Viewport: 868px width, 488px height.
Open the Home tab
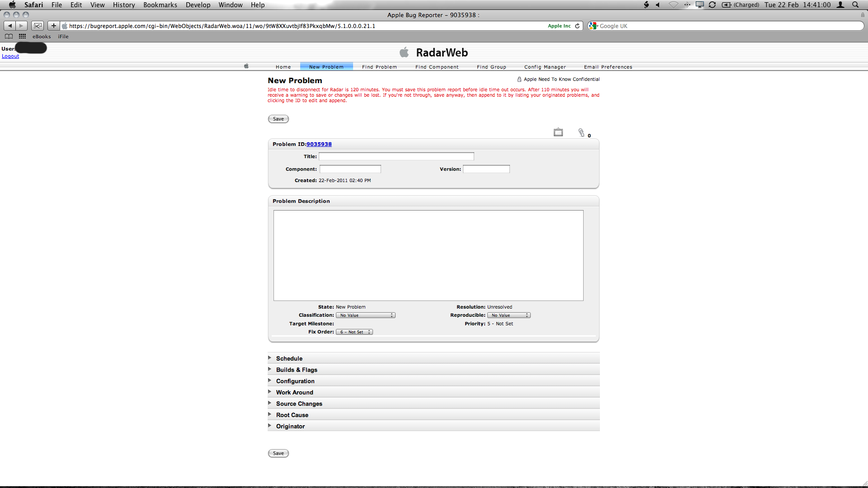[x=283, y=67]
